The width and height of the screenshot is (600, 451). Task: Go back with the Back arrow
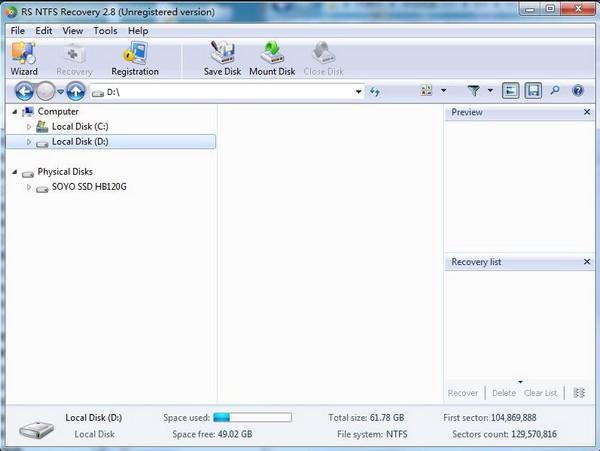point(25,91)
